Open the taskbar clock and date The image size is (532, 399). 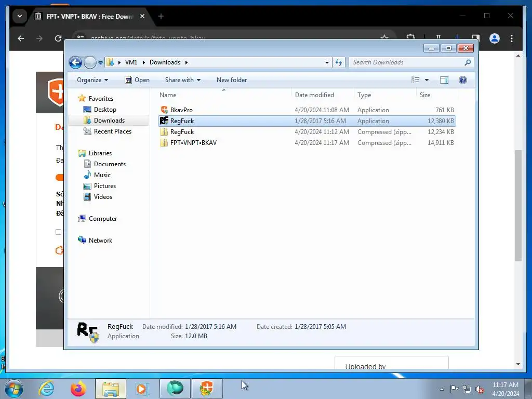(506, 389)
